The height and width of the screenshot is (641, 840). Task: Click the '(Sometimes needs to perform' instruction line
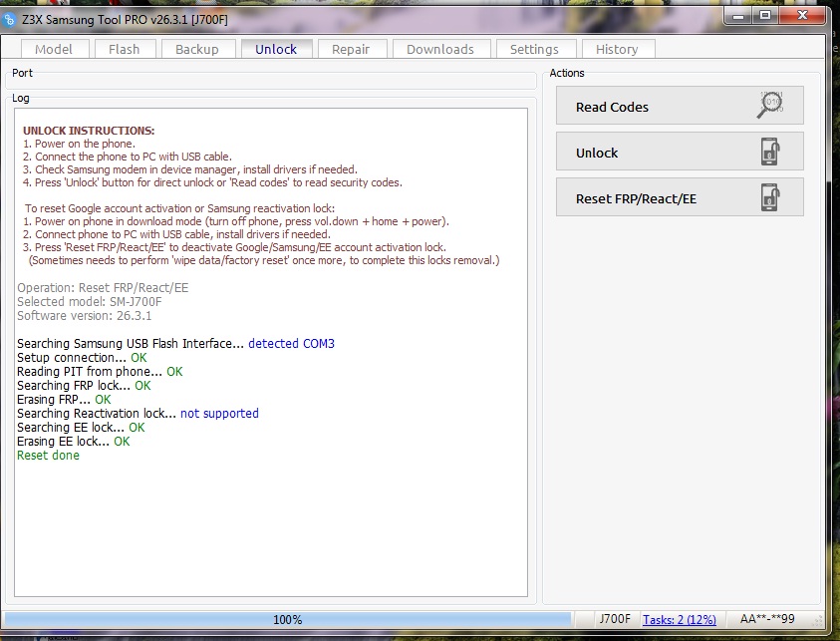(264, 260)
